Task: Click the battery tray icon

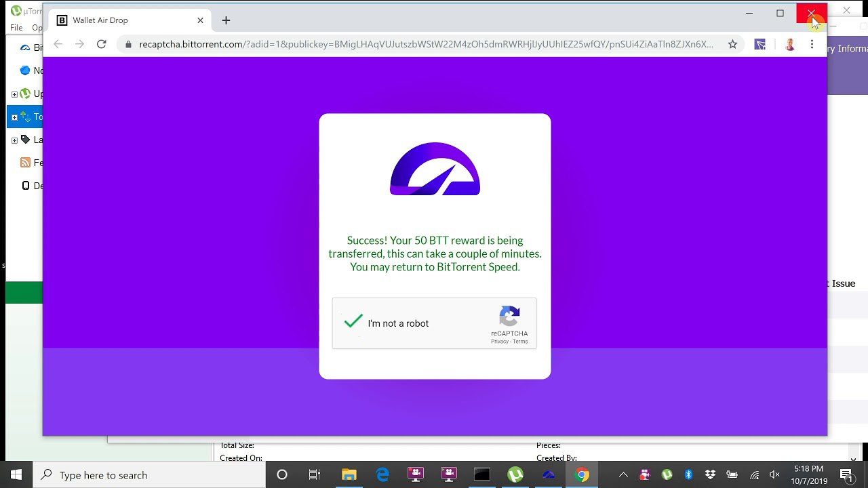Action: pos(732,474)
